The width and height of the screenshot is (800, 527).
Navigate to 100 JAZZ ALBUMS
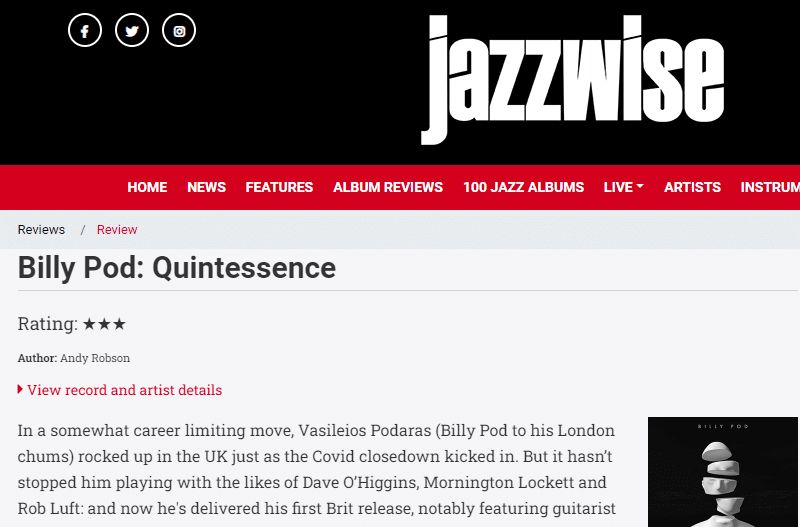pyautogui.click(x=523, y=187)
